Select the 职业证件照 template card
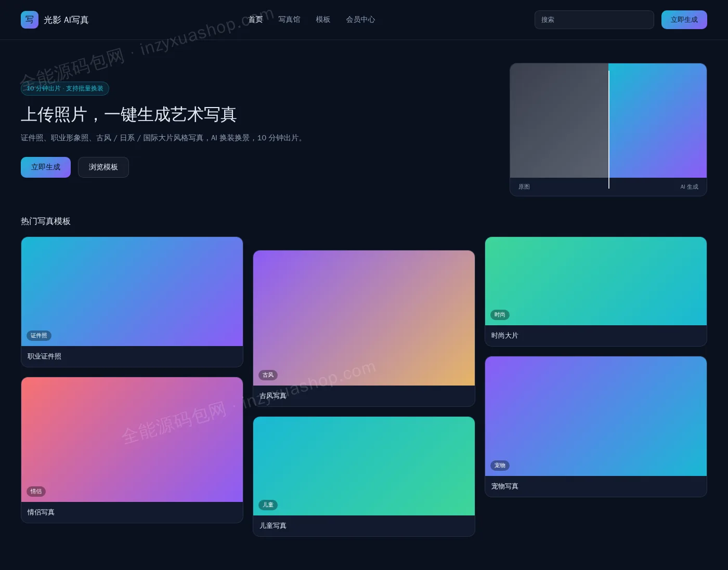Image resolution: width=728 pixels, height=570 pixels. [132, 302]
